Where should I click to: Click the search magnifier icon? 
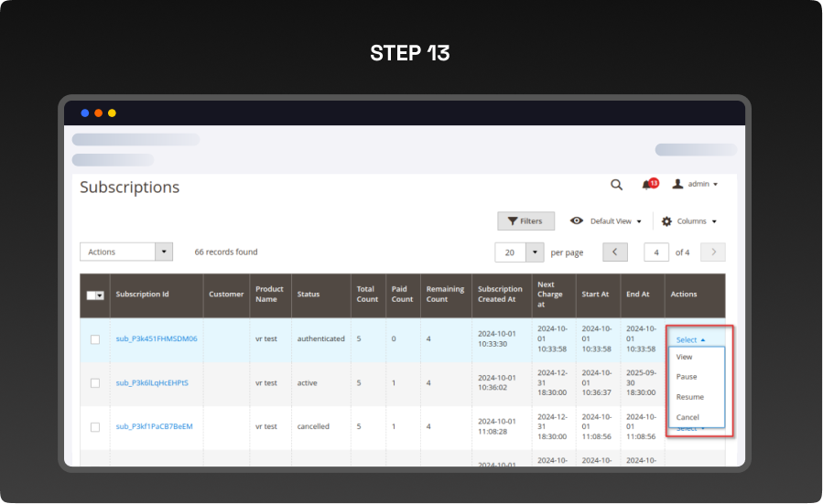[616, 185]
